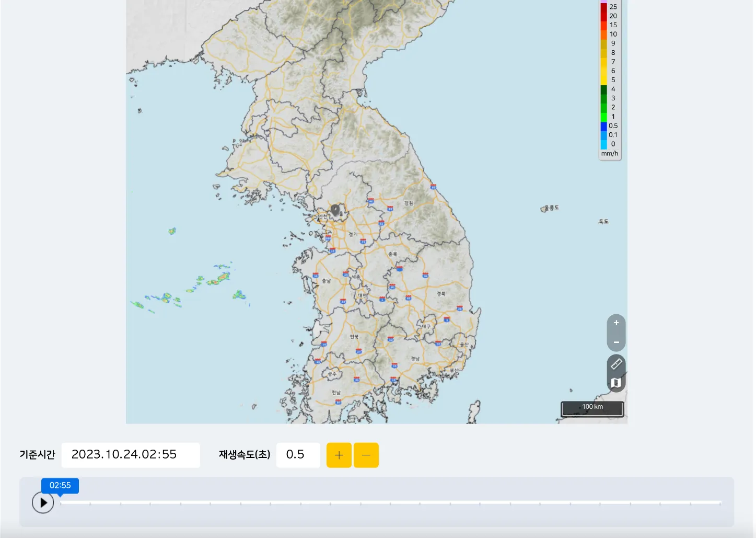756x538 pixels.
Task: Click the 경남 province label
Action: [x=415, y=359]
